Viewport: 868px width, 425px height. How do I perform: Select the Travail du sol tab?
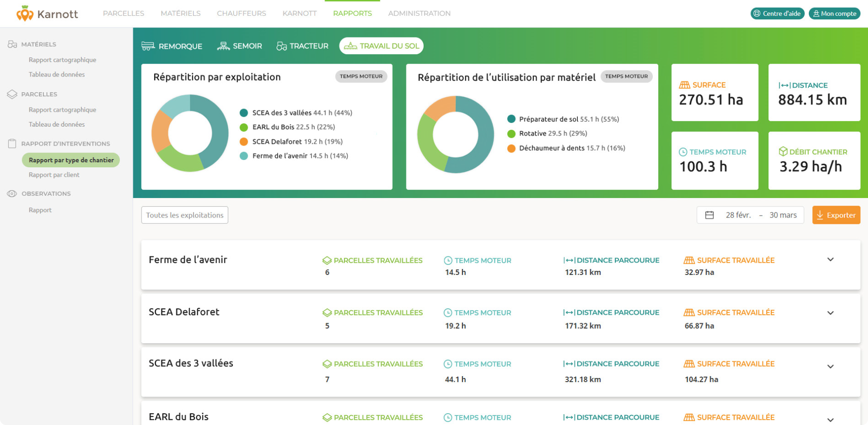(381, 46)
